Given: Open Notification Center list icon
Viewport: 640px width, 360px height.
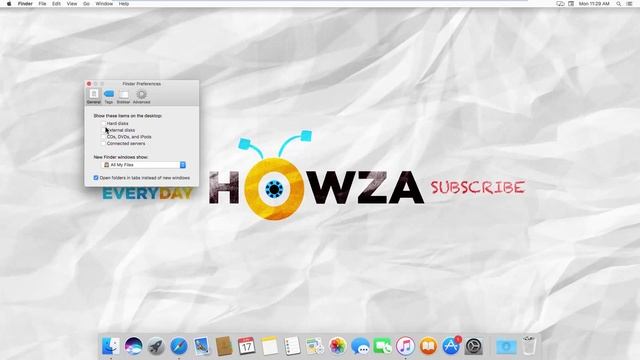Looking at the screenshot, I should 629,4.
